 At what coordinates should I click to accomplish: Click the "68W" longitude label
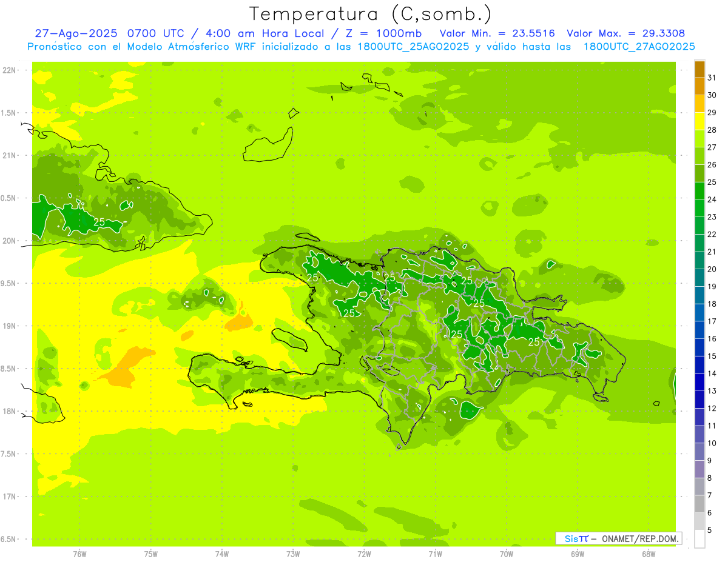(x=649, y=554)
